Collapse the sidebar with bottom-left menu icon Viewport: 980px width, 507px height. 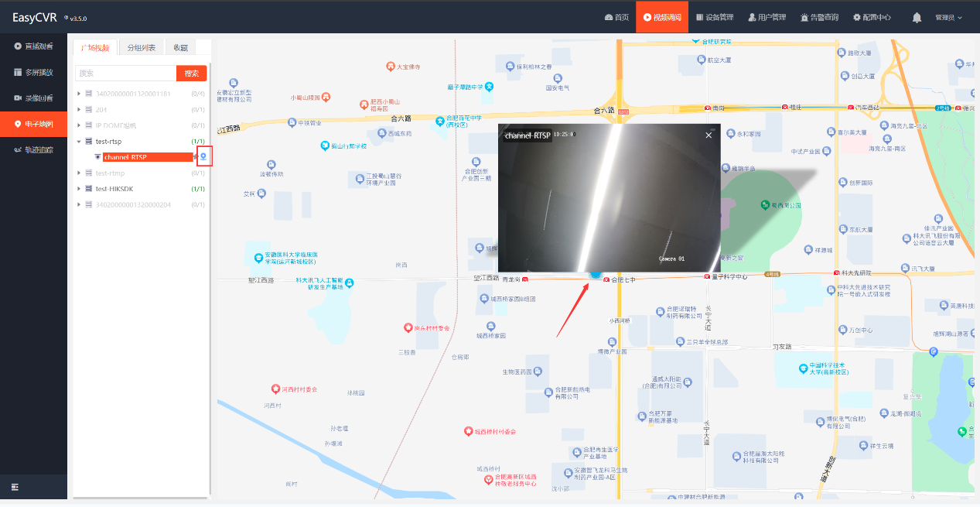15,487
